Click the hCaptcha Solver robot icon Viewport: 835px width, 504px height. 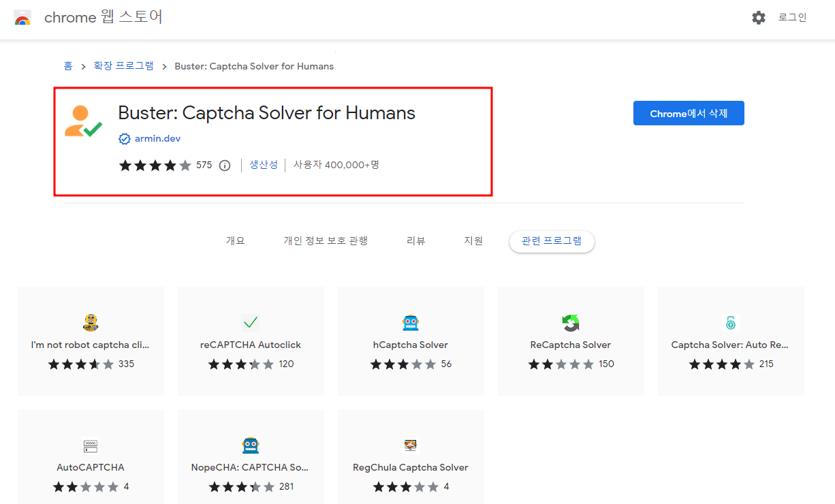pyautogui.click(x=411, y=323)
